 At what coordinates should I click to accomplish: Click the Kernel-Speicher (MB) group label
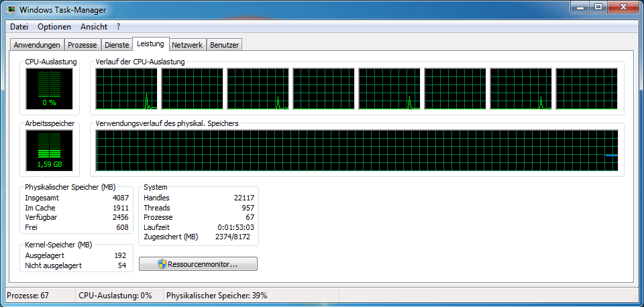pyautogui.click(x=58, y=245)
